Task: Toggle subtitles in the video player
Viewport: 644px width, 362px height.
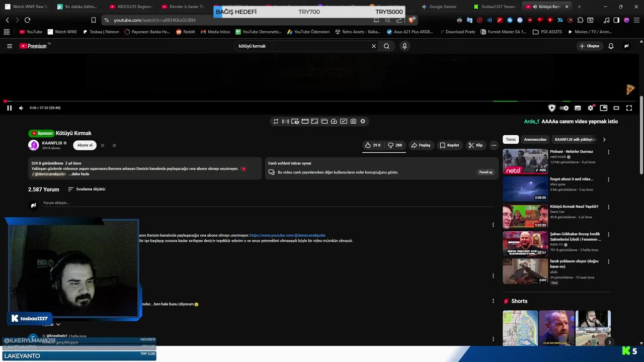Action: click(578, 108)
